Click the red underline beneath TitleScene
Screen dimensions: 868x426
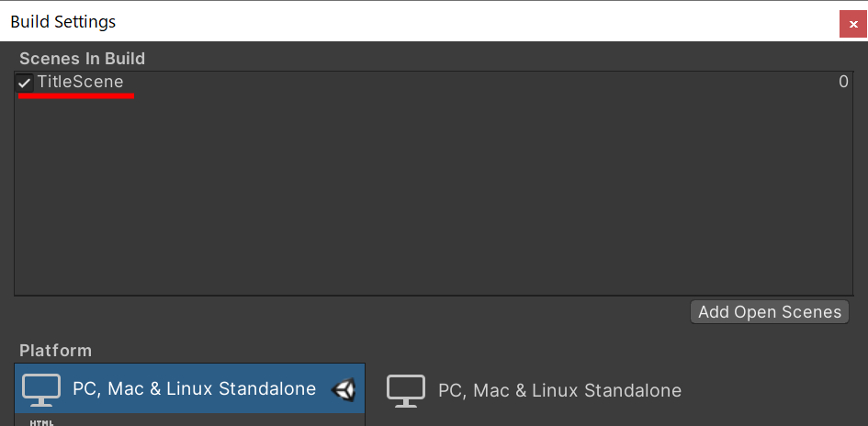point(76,95)
